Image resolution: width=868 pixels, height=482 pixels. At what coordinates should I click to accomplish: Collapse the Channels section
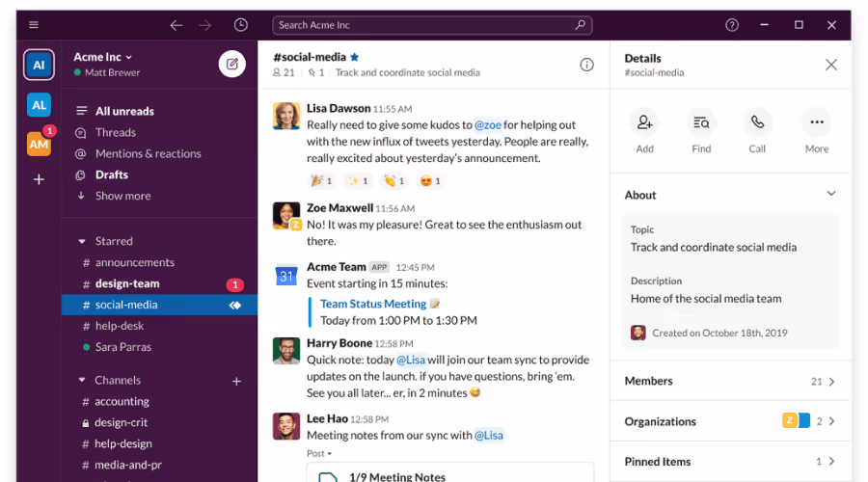pos(82,380)
